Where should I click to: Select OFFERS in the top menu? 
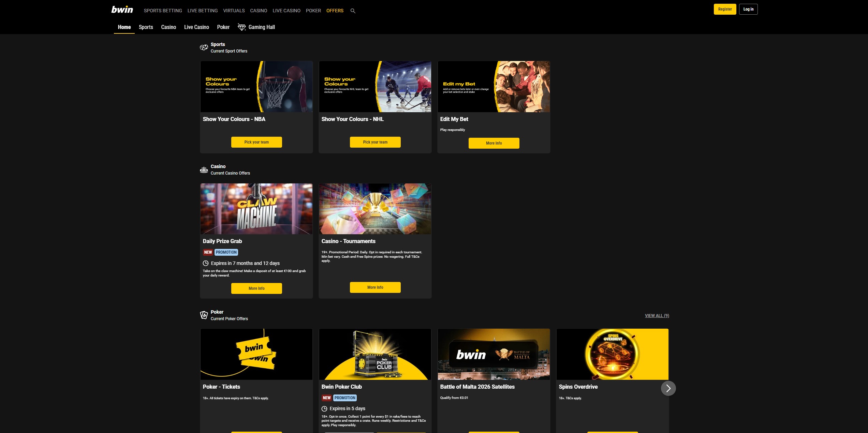(335, 11)
